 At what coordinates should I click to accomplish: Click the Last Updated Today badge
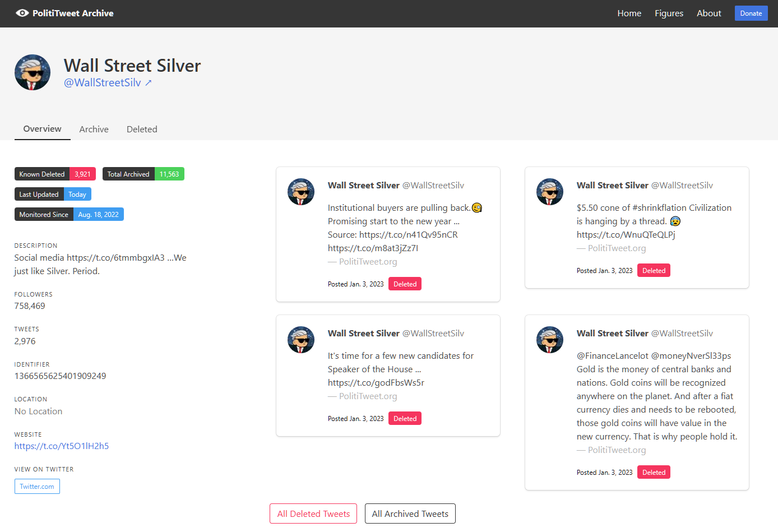pyautogui.click(x=53, y=194)
